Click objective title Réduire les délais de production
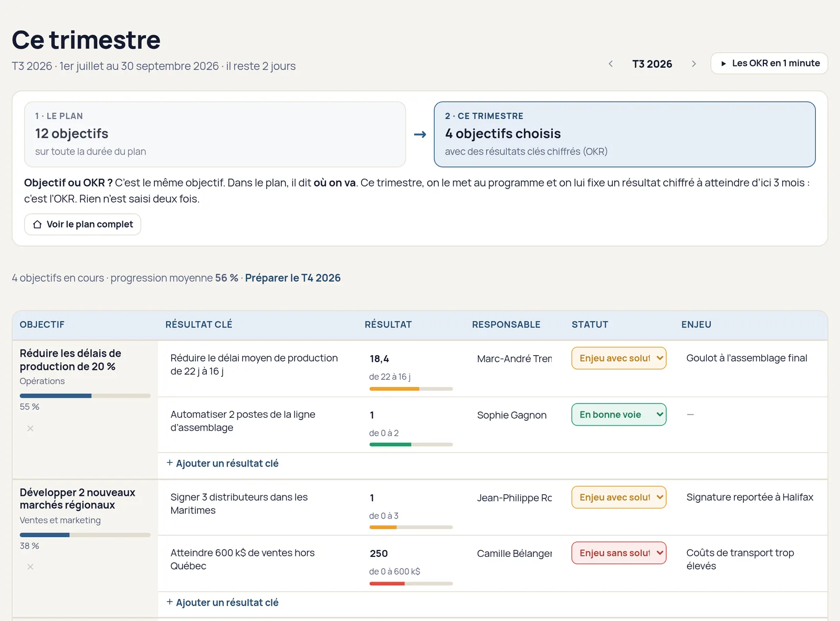 point(70,360)
